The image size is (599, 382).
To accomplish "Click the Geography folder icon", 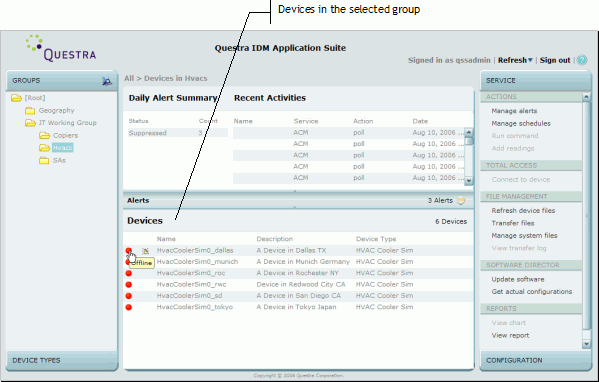I will click(30, 110).
